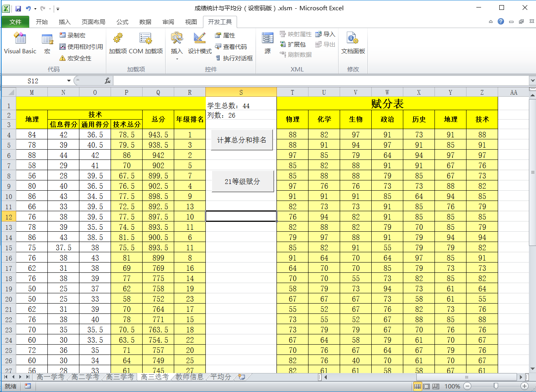Viewport: 536px width, 392px height.
Task: Click Expansion Packs (扩展包)
Action: (x=293, y=44)
